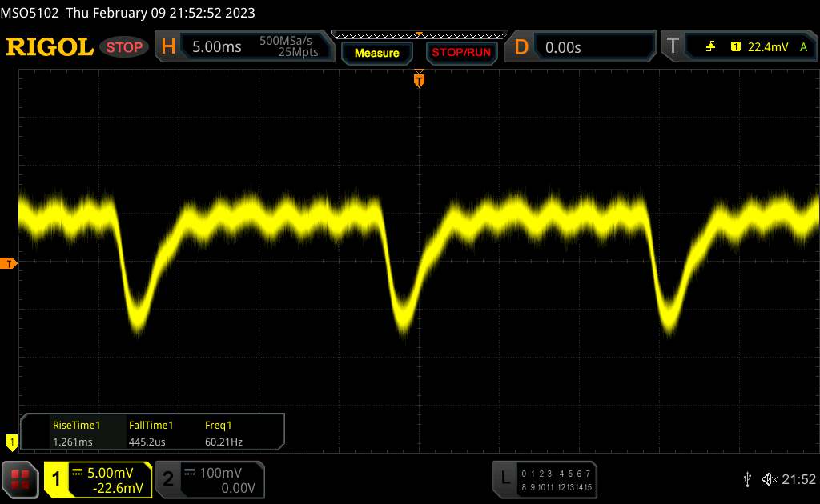Screen dimensions: 820x504
Task: Open the logic analyzer L icon
Action: pyautogui.click(x=505, y=478)
